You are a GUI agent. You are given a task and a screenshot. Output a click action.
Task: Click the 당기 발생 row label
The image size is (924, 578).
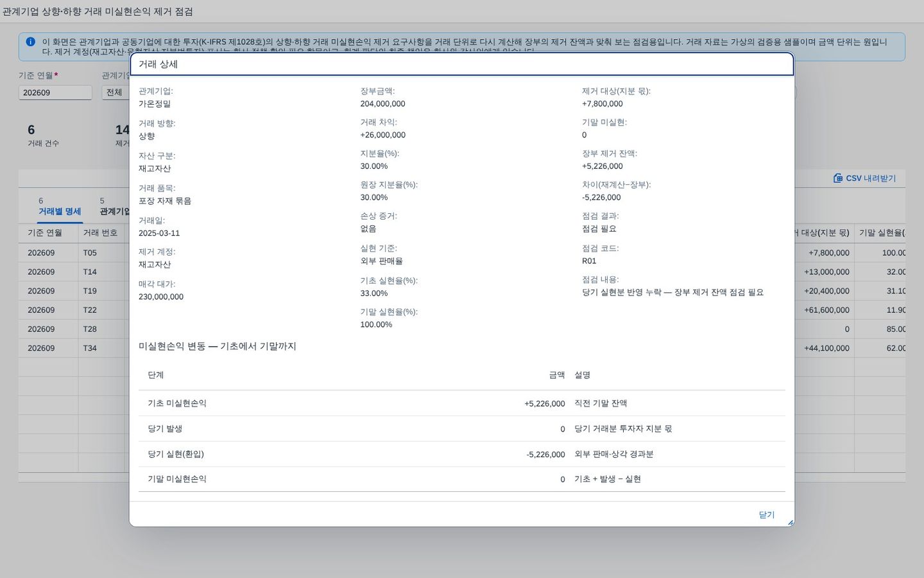click(x=165, y=428)
